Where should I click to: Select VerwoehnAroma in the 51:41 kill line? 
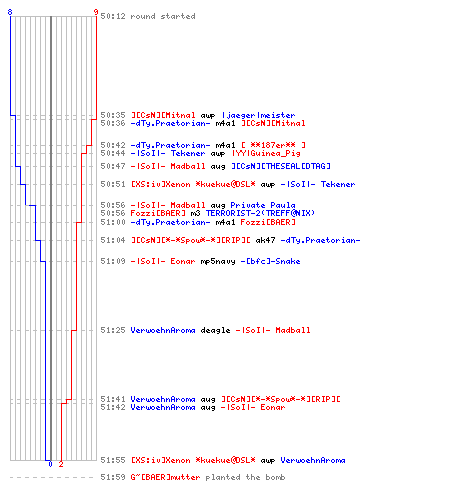click(163, 399)
